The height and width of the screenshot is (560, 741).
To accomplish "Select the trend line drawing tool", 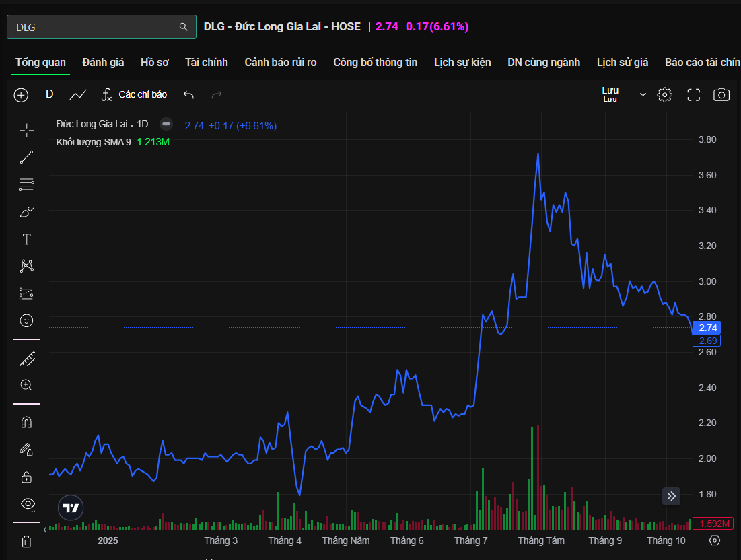I will [x=26, y=157].
